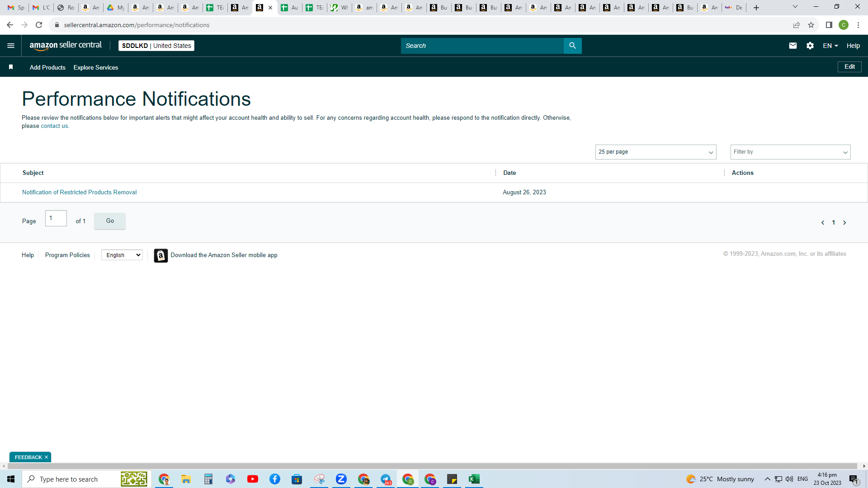Open Add Products menu item
Image resolution: width=868 pixels, height=488 pixels.
pyautogui.click(x=47, y=67)
